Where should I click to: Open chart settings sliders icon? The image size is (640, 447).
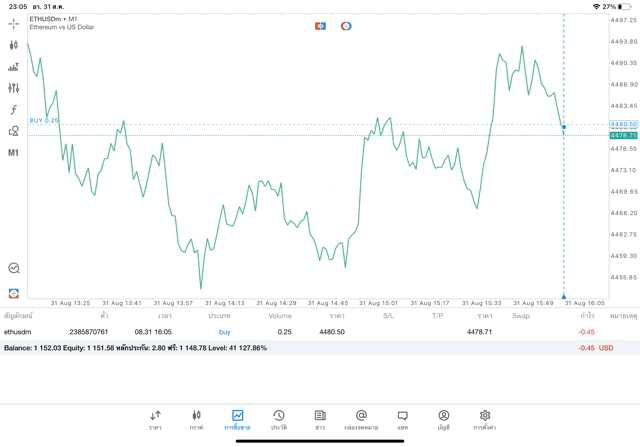[13, 88]
